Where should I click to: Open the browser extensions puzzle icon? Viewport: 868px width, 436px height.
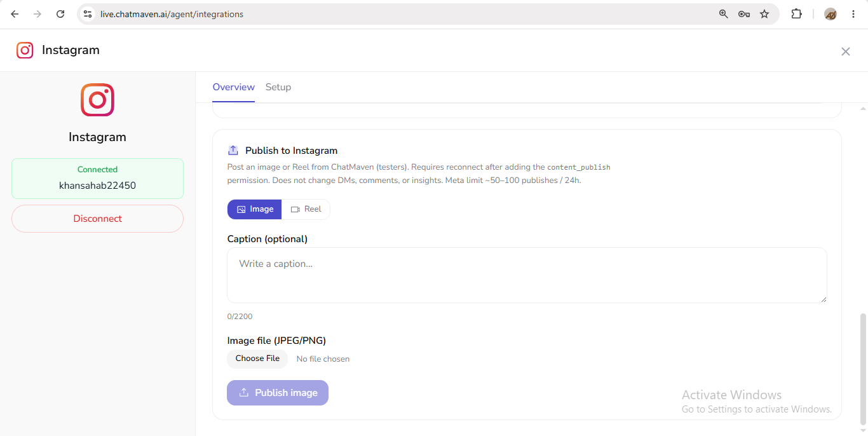tap(796, 14)
